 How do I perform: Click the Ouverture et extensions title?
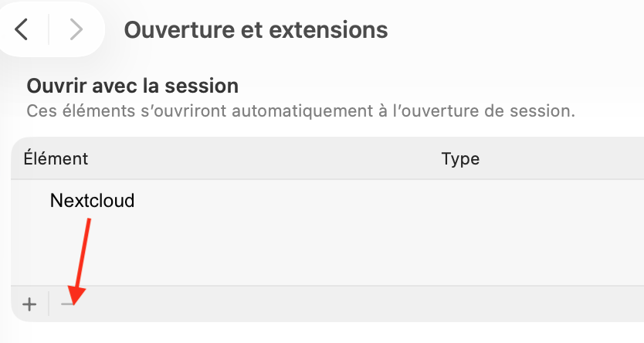[256, 30]
